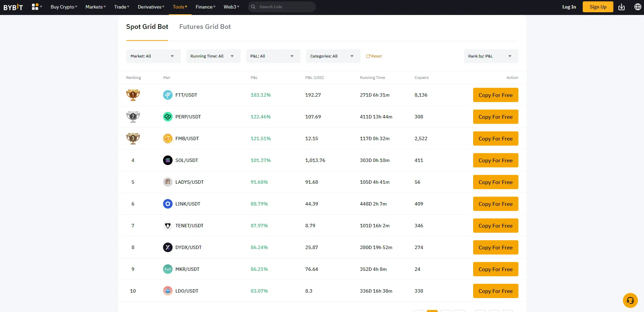644x312 pixels.
Task: Click the PERP coin icon
Action: (168, 117)
